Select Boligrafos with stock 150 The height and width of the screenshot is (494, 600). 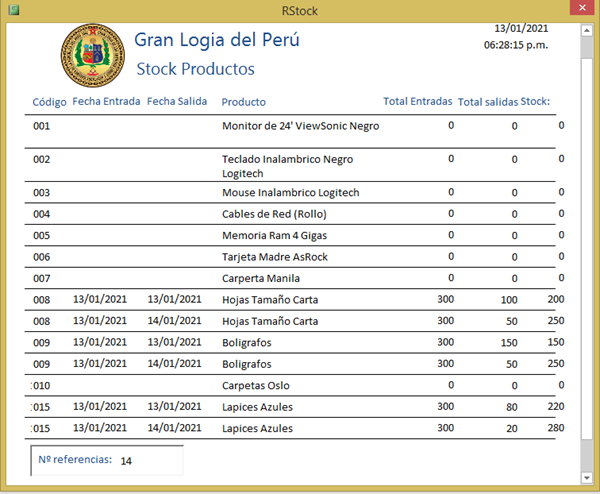pyautogui.click(x=247, y=342)
